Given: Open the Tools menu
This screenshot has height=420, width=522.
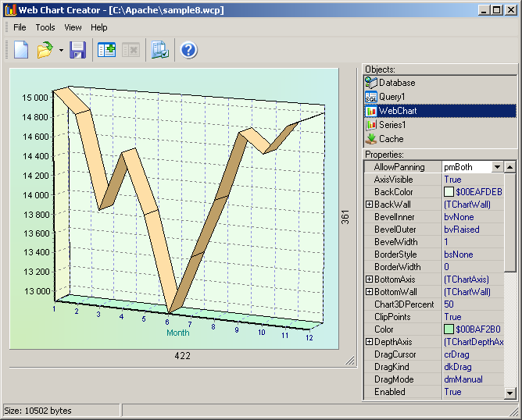Looking at the screenshot, I should (x=45, y=27).
